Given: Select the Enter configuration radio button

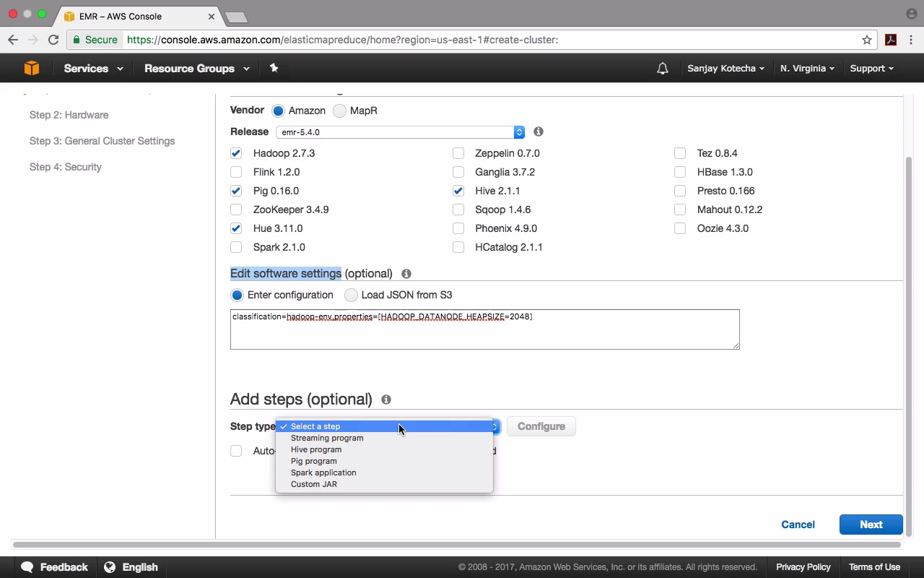Looking at the screenshot, I should pyautogui.click(x=237, y=295).
